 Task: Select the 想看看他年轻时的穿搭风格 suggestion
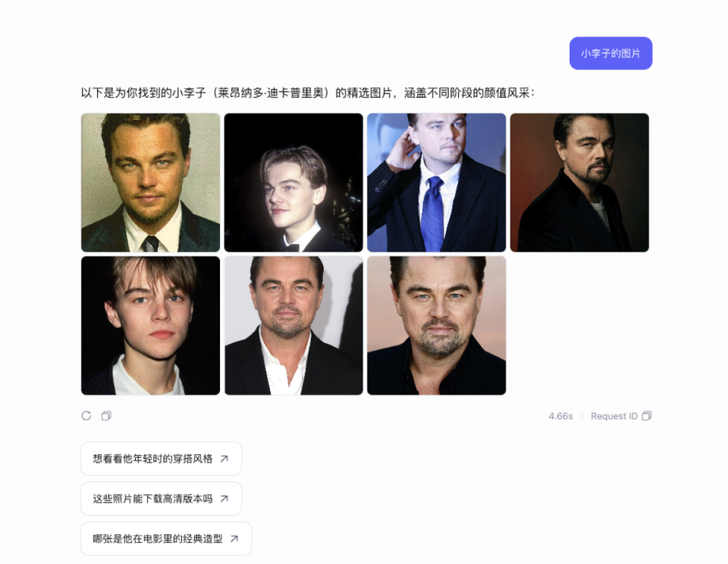[x=161, y=459]
